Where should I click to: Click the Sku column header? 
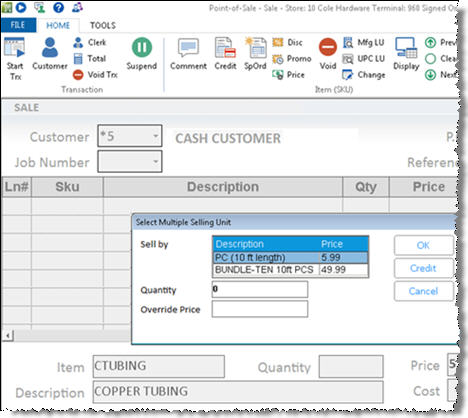coord(67,187)
